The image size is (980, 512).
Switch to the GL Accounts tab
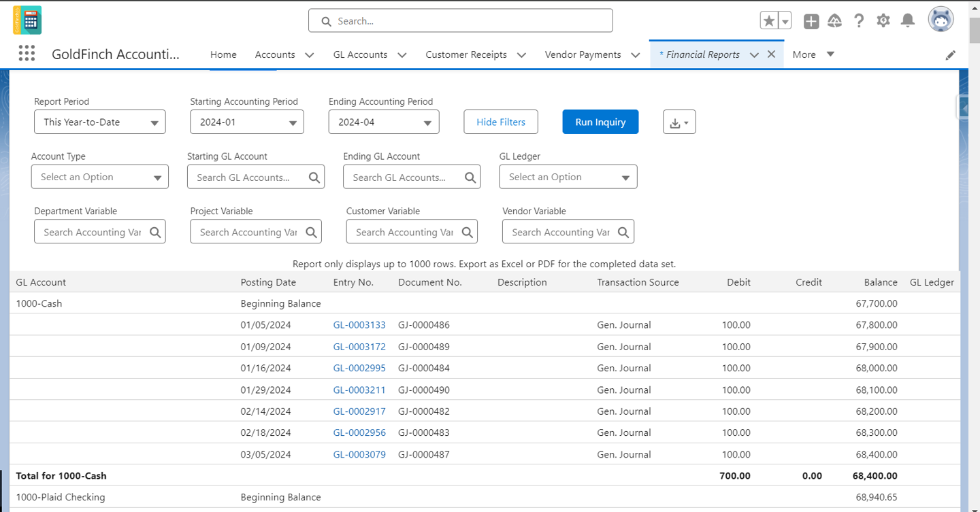[360, 54]
